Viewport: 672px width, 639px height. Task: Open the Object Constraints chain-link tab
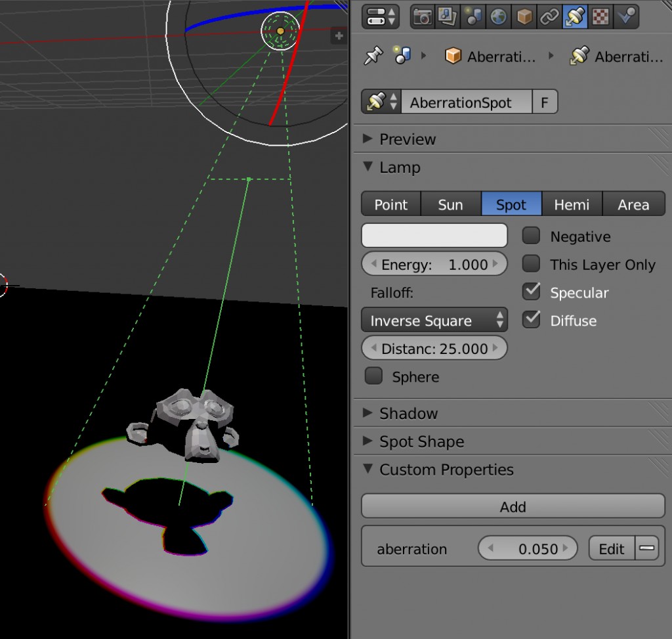pyautogui.click(x=549, y=17)
